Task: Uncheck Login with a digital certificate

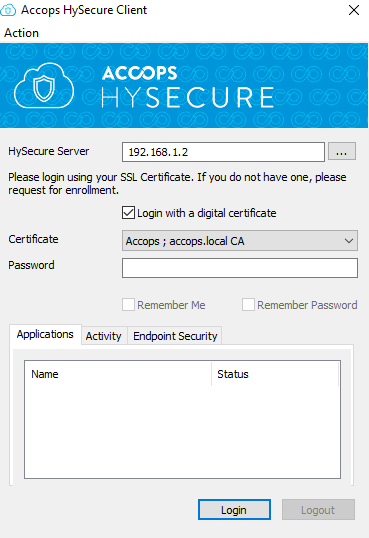Action: pos(128,213)
